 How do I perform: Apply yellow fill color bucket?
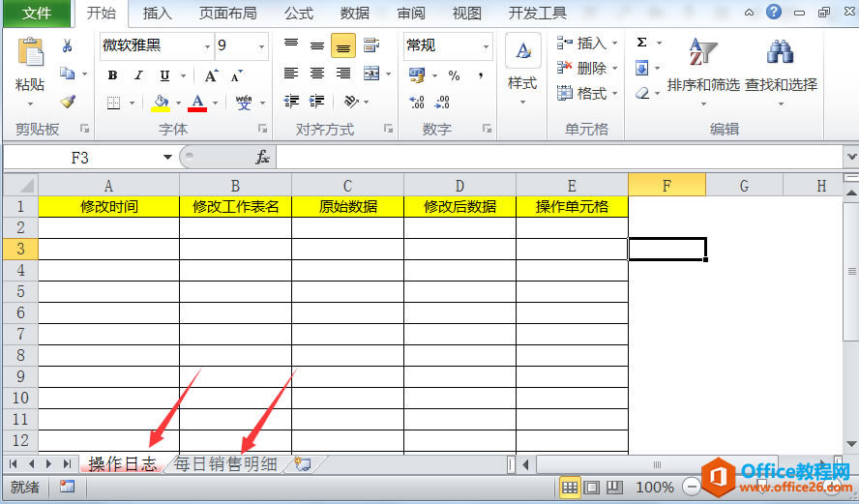click(161, 103)
